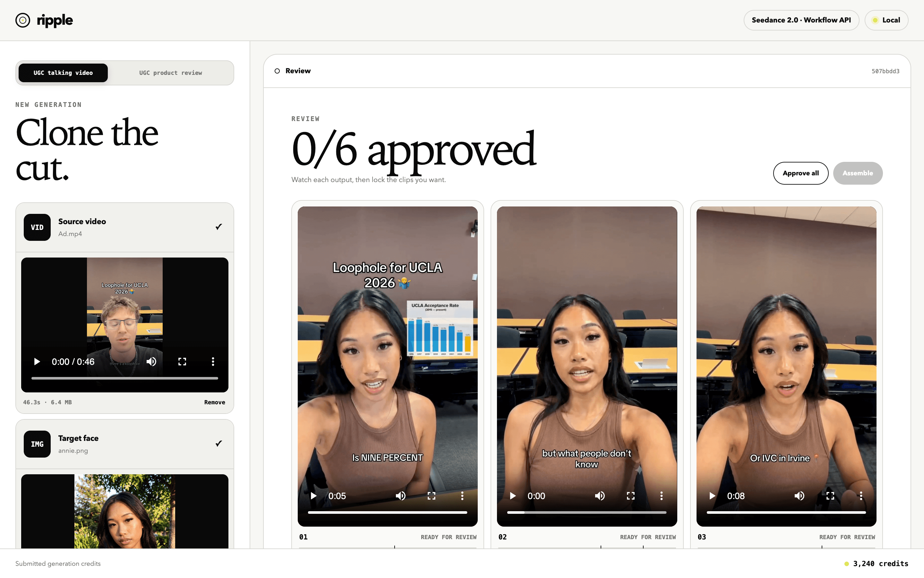The image size is (924, 578).
Task: Open three-dot menu on clip 03
Action: 861,496
